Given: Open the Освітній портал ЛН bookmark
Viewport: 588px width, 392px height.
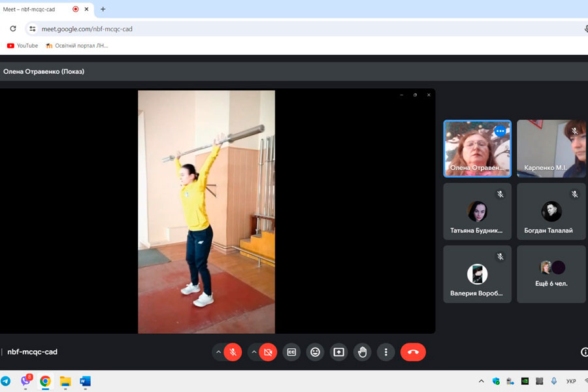Looking at the screenshot, I should point(76,46).
